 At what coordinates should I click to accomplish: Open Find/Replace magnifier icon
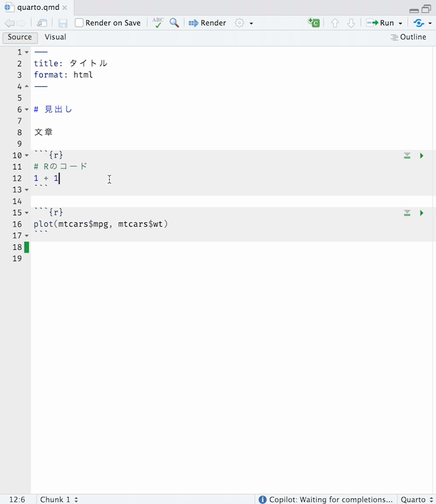(x=174, y=23)
